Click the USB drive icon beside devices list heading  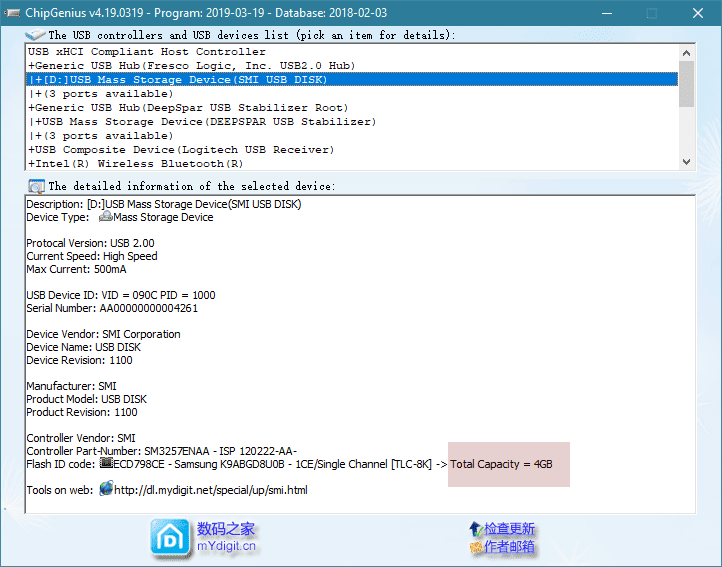coord(35,35)
